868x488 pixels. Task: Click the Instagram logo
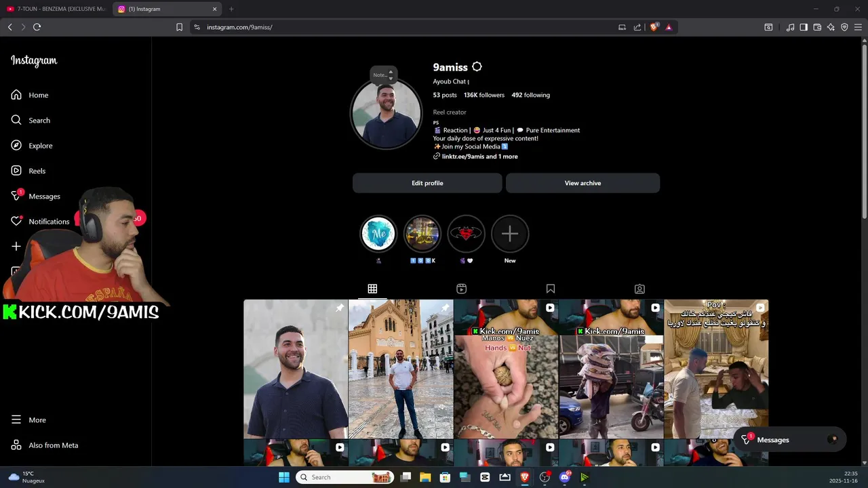click(x=34, y=60)
